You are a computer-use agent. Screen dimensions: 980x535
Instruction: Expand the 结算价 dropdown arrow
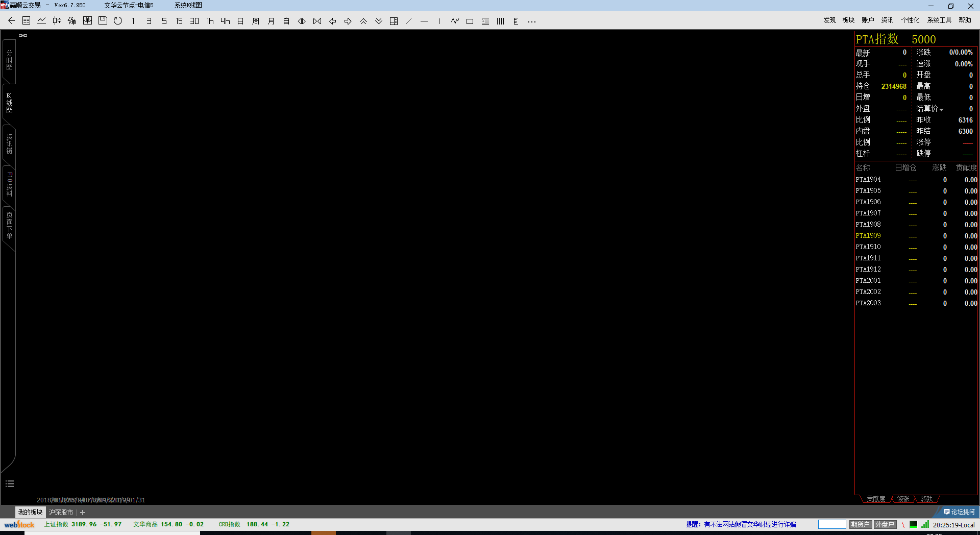tap(942, 110)
